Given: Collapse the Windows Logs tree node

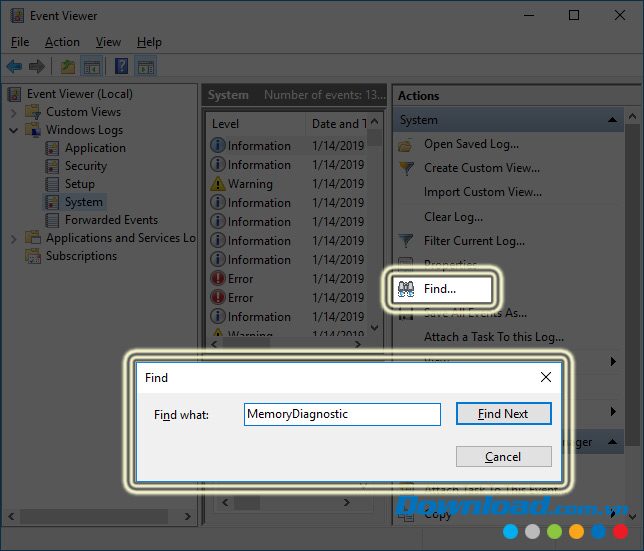Looking at the screenshot, I should (14, 131).
